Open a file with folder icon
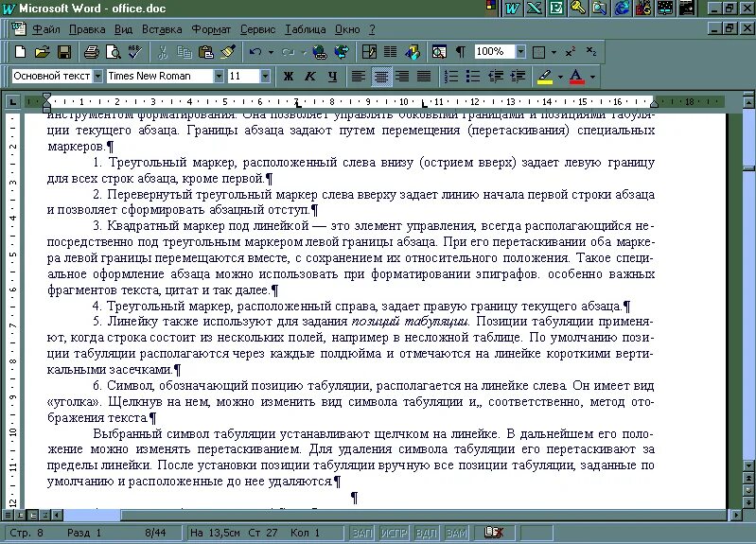This screenshot has width=756, height=544. click(x=42, y=52)
